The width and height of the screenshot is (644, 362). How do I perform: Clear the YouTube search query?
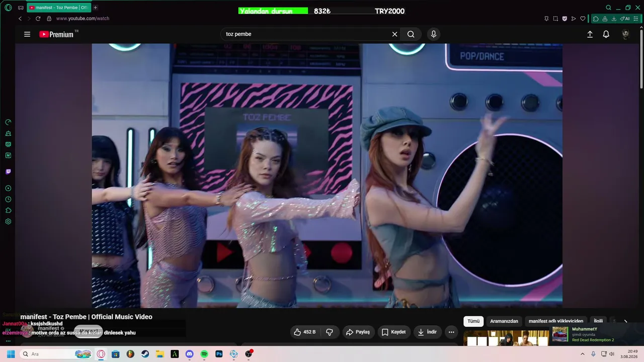pyautogui.click(x=395, y=34)
